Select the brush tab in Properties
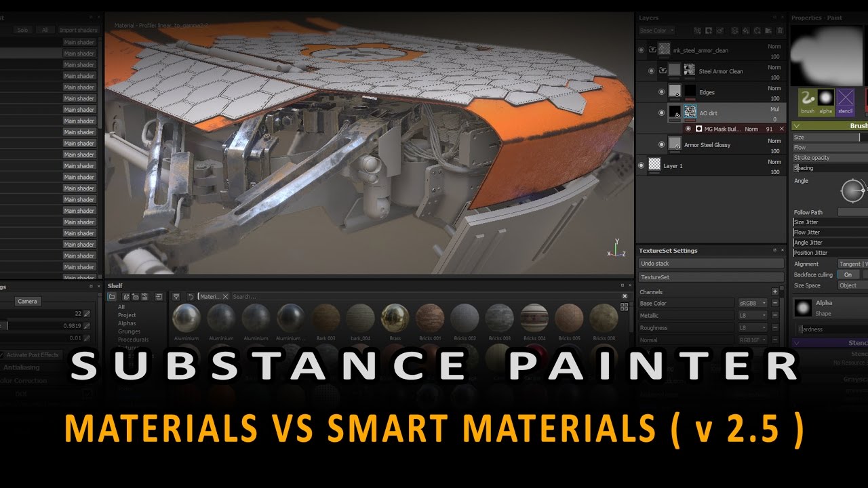The height and width of the screenshot is (488, 868). pos(807,102)
